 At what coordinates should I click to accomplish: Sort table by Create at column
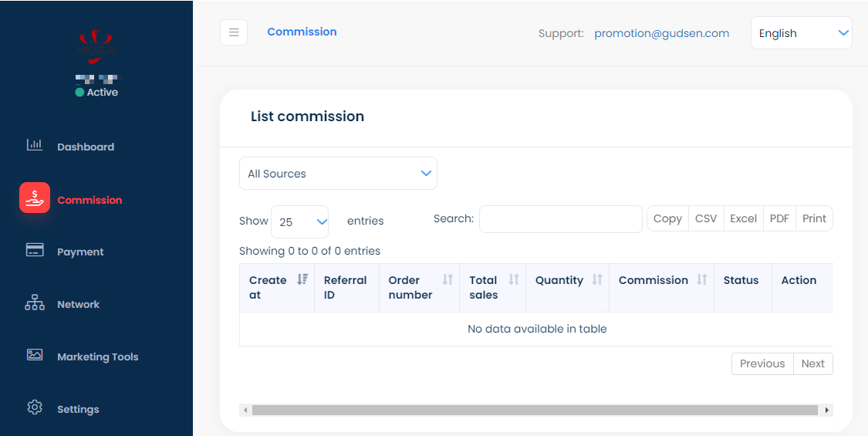point(302,279)
